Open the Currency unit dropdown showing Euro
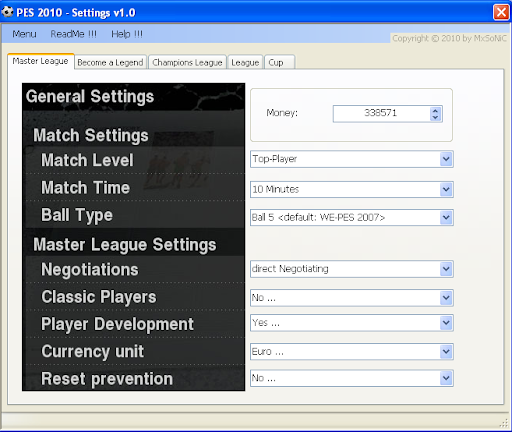The width and height of the screenshot is (512, 432). tap(352, 352)
